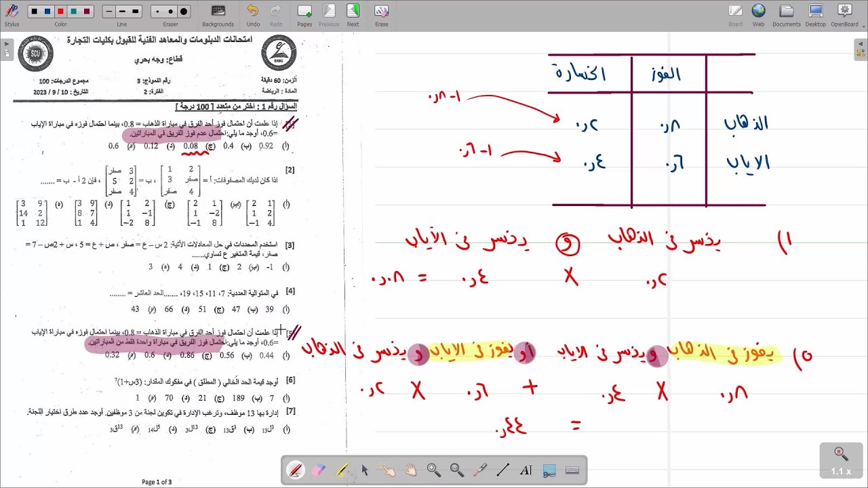Screen dimensions: 868x488
Task: Select the arrow Selector tool
Action: pyautogui.click(x=365, y=470)
